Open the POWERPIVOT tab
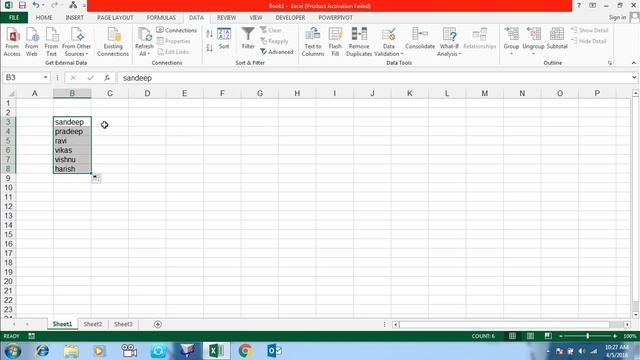 [336, 18]
